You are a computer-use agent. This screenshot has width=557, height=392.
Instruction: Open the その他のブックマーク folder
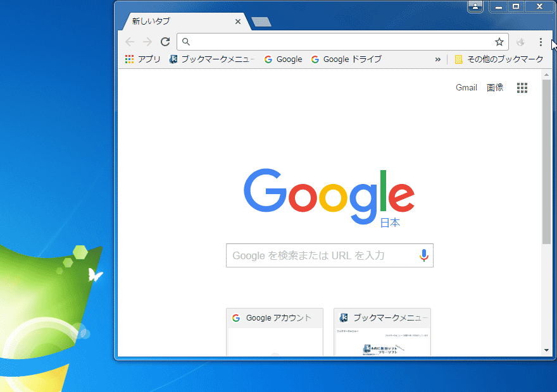click(x=499, y=59)
